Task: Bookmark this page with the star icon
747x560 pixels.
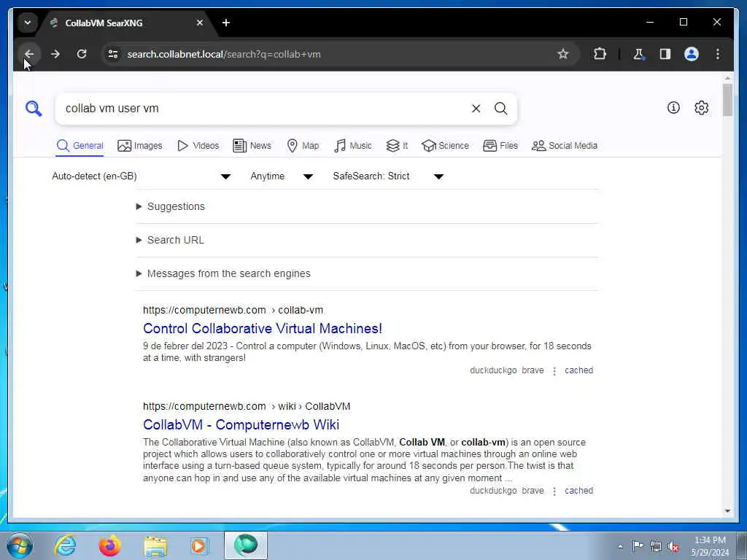Action: pos(562,54)
